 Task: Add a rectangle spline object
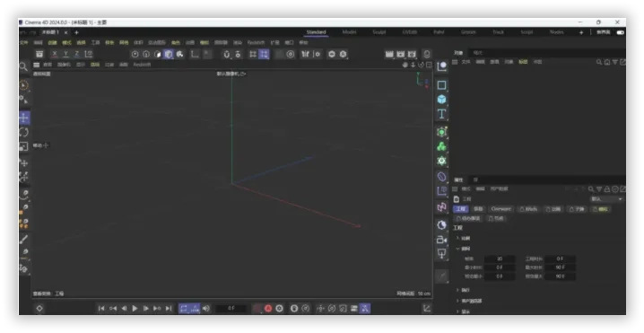tap(441, 85)
